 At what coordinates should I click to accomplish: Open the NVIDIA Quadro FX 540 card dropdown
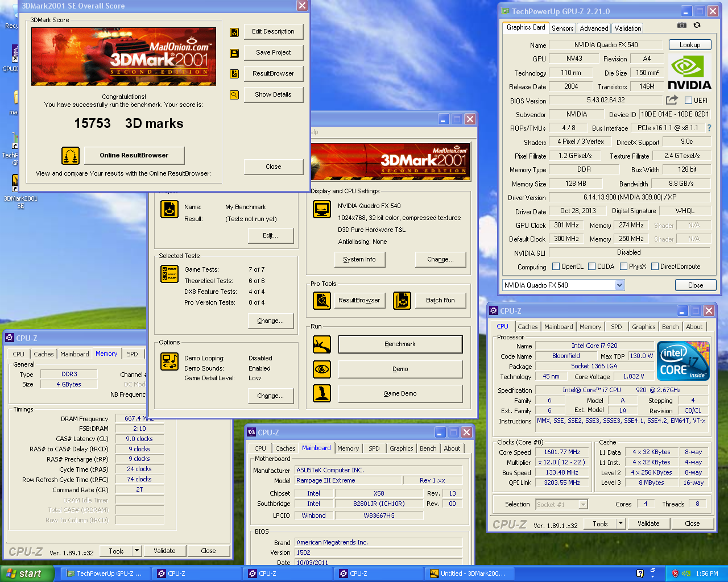point(619,285)
